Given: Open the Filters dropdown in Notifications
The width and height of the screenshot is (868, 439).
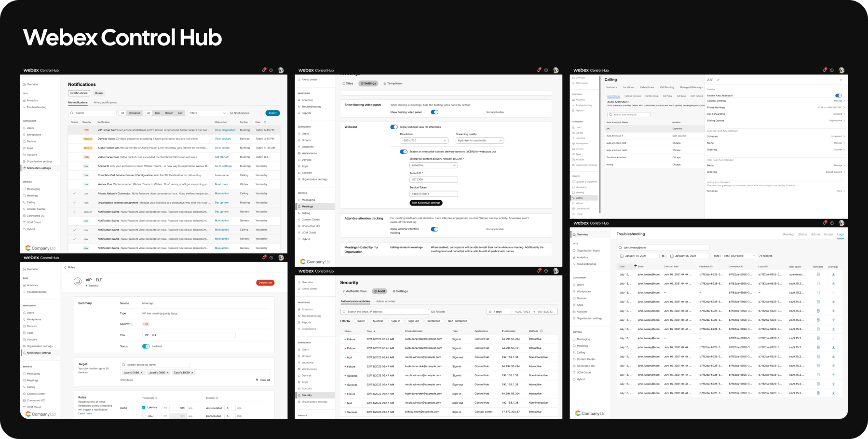Looking at the screenshot, I should (x=207, y=113).
